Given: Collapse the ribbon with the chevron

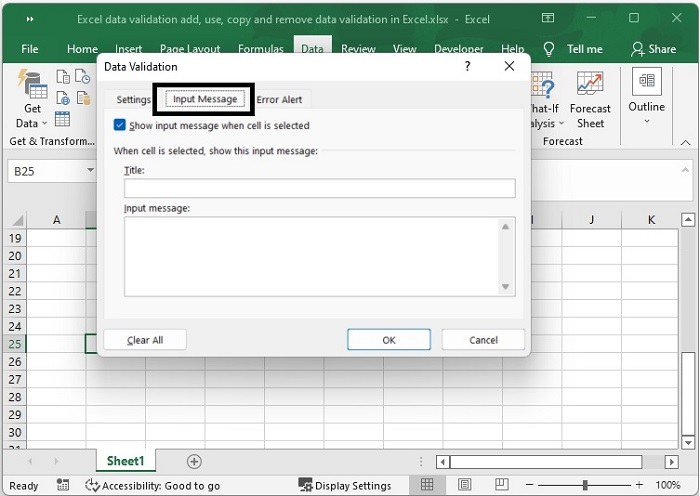Looking at the screenshot, I should pos(685,142).
